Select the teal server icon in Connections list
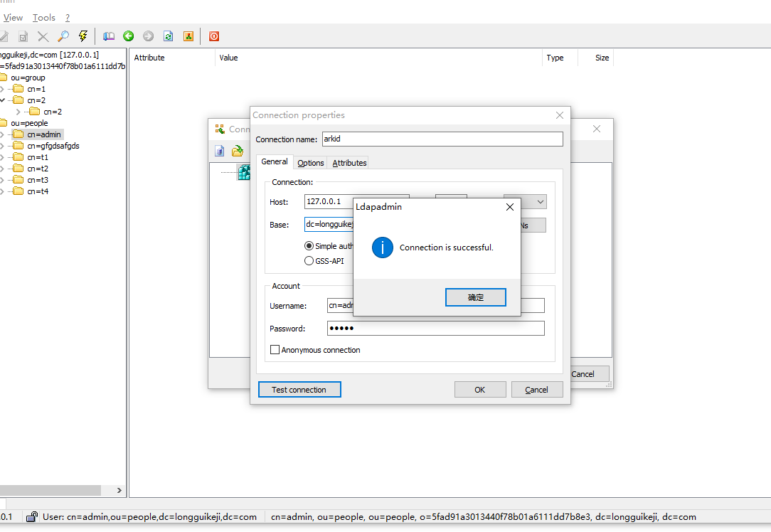The height and width of the screenshot is (532, 771). (245, 172)
